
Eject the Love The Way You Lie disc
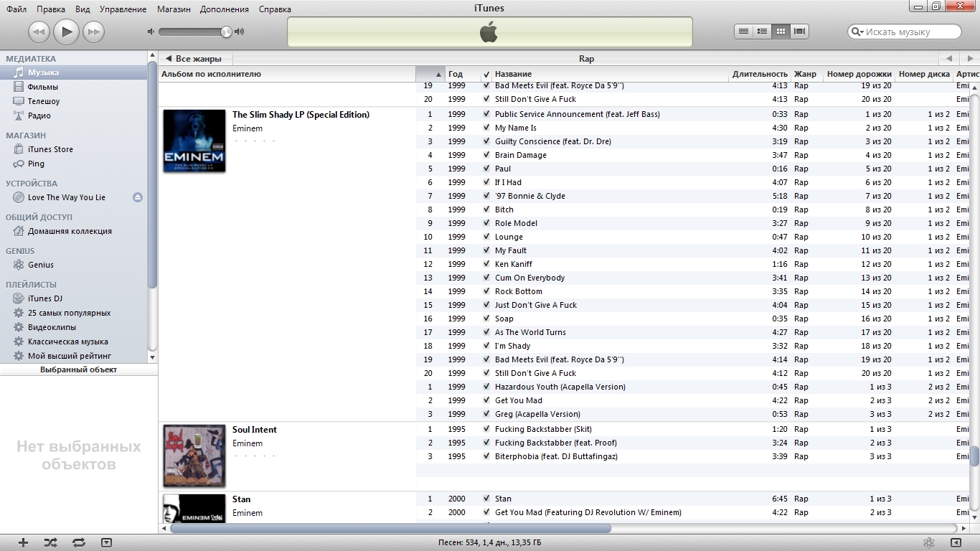(138, 197)
